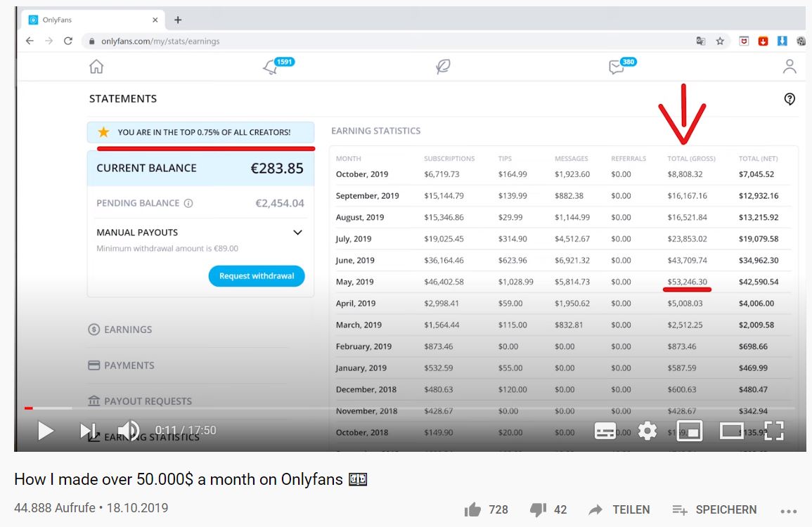Open video settings gear
Image resolution: width=812 pixels, height=527 pixels.
click(647, 431)
